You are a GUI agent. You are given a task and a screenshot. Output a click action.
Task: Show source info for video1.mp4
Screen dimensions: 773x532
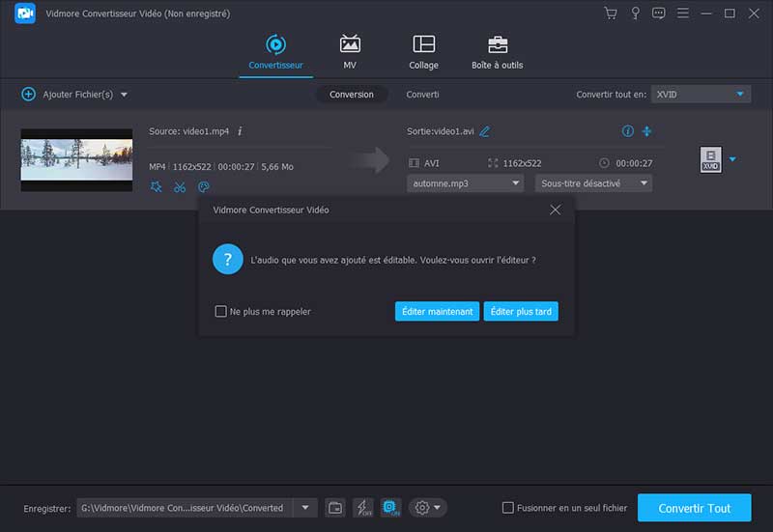pyautogui.click(x=240, y=131)
